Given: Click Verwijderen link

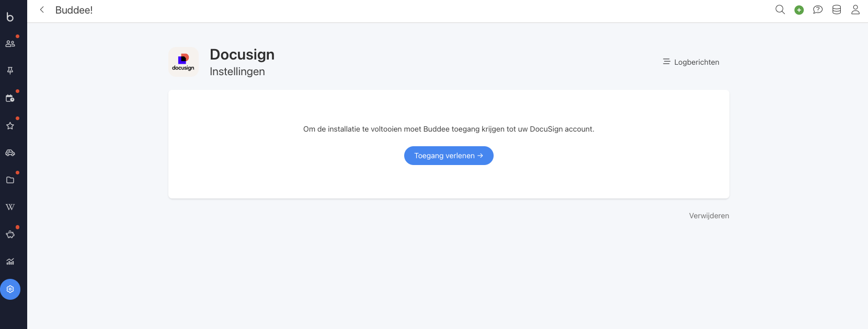Looking at the screenshot, I should 709,216.
